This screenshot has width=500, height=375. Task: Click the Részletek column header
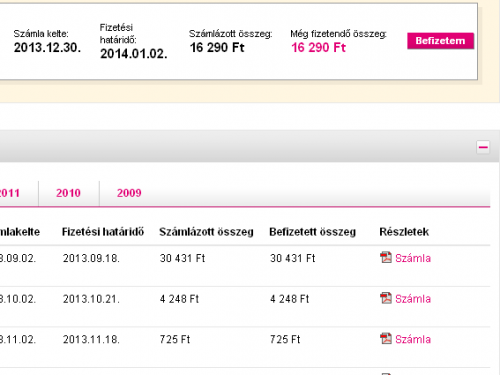pos(404,232)
